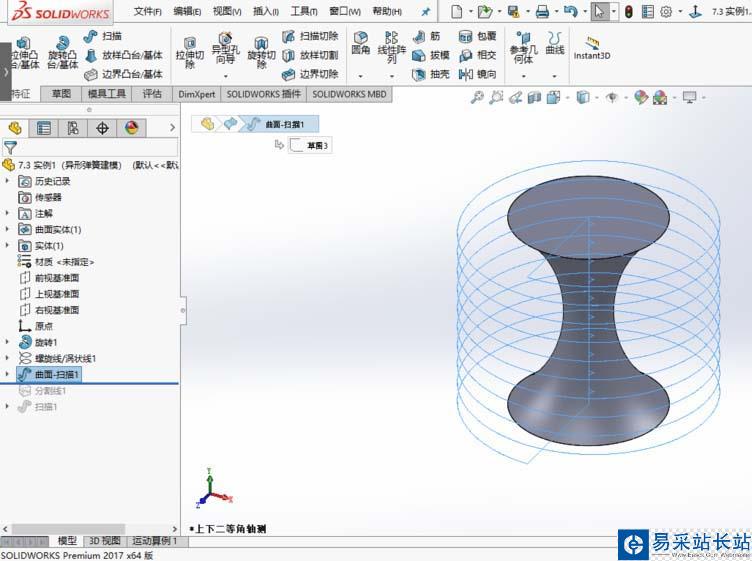
Task: Apply the 圆角 fillet tool
Action: (360, 43)
